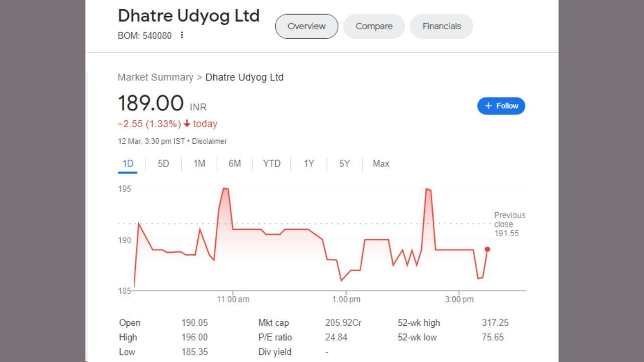The width and height of the screenshot is (644, 362).
Task: Click the red down arrow next to today
Action: click(187, 124)
